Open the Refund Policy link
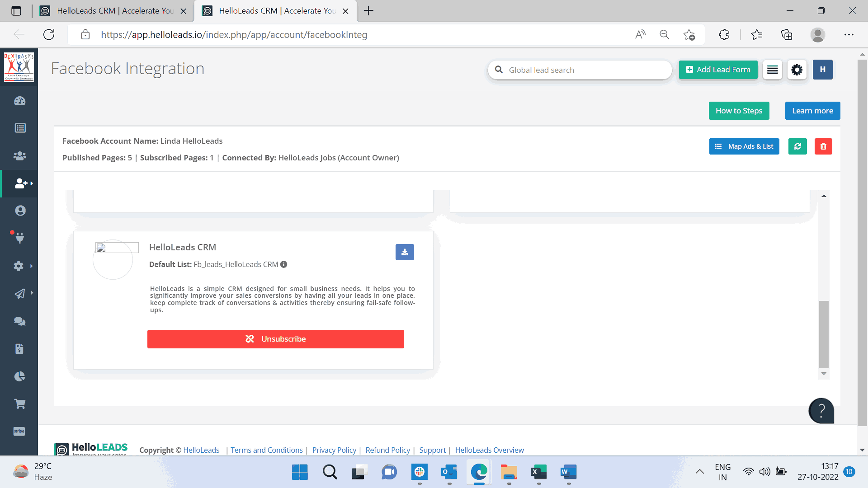 (x=388, y=450)
